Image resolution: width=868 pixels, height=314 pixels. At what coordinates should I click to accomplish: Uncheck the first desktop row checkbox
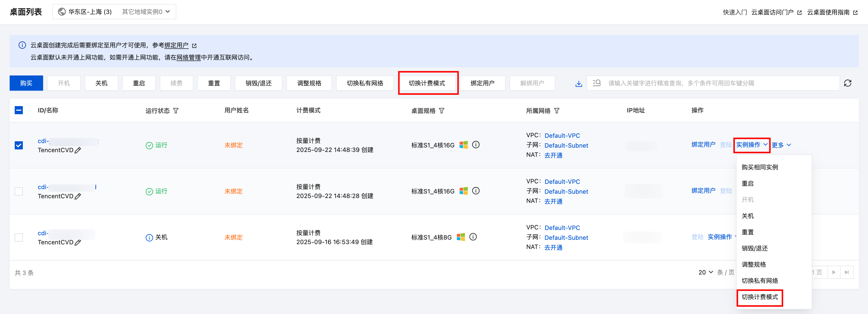click(19, 145)
